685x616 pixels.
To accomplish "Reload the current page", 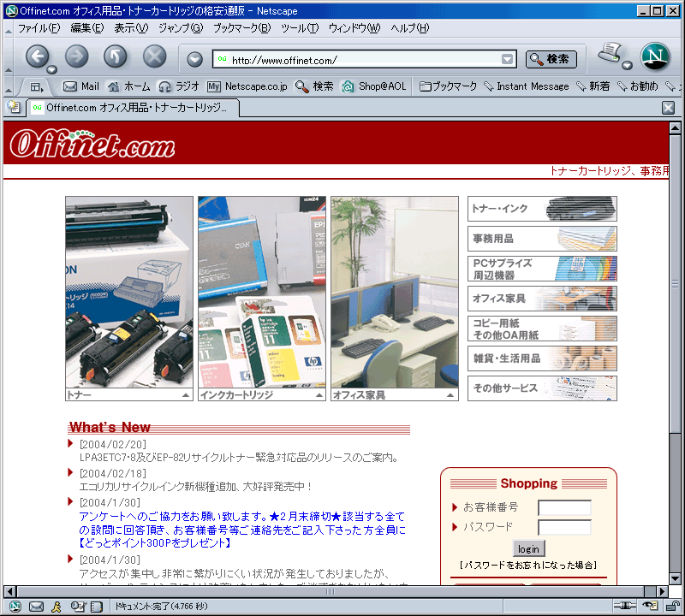I will pos(116,56).
